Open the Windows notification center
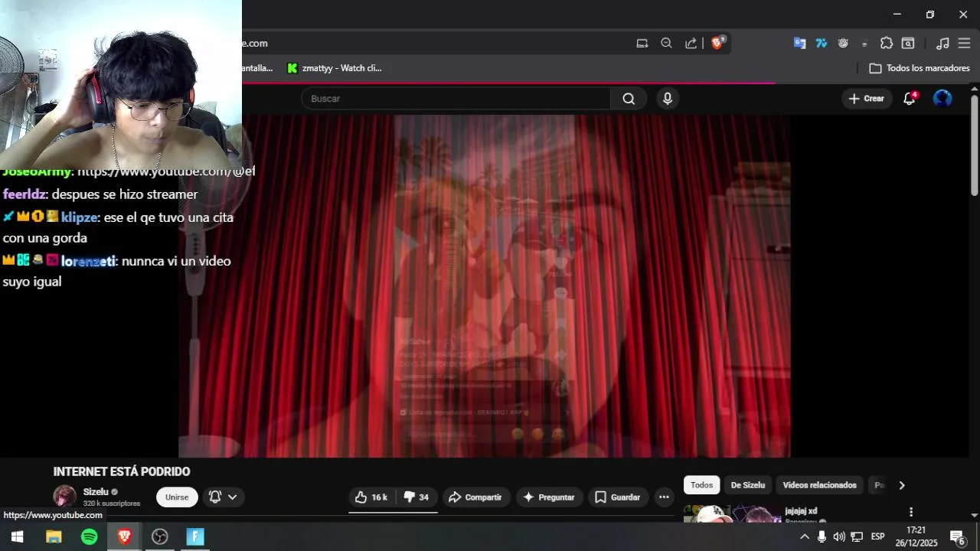 tap(957, 536)
